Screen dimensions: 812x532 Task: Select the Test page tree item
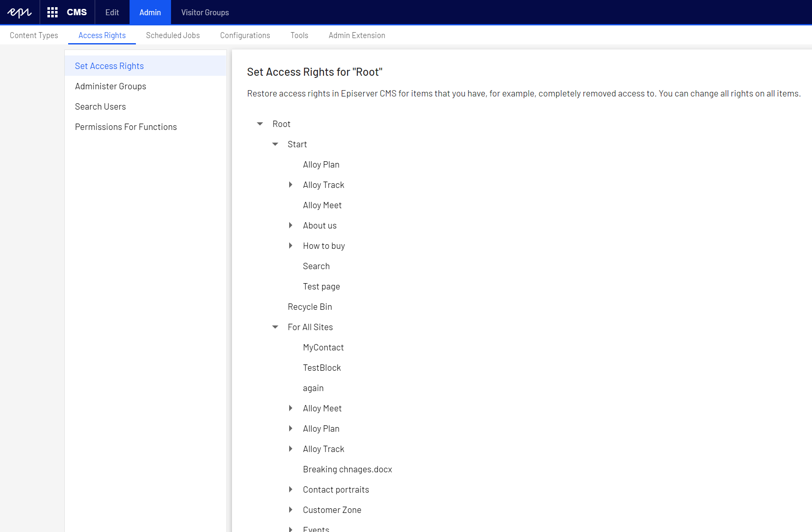(321, 287)
